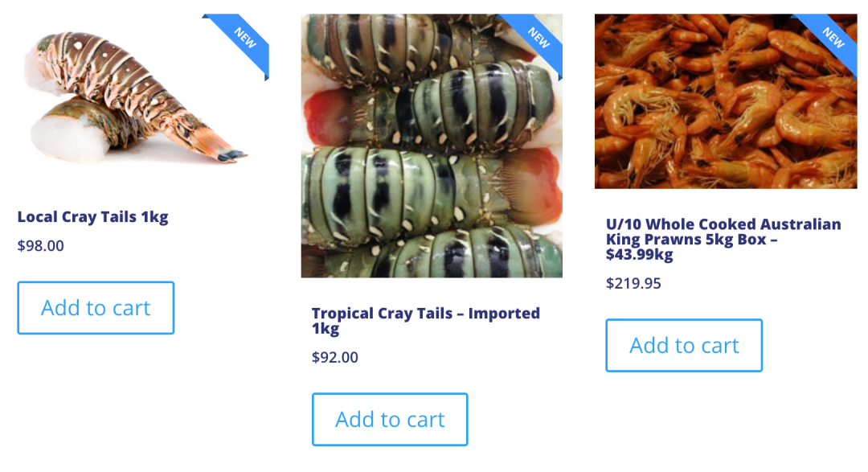Open Tropical Cray Tails – Imported 1kg link
The width and height of the screenshot is (868, 472).
coord(426,321)
